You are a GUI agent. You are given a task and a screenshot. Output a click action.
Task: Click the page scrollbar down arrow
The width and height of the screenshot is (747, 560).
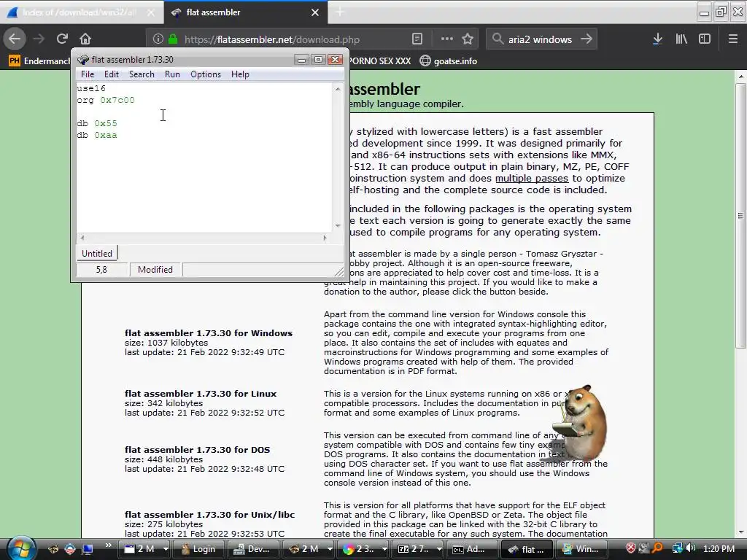pyautogui.click(x=741, y=532)
